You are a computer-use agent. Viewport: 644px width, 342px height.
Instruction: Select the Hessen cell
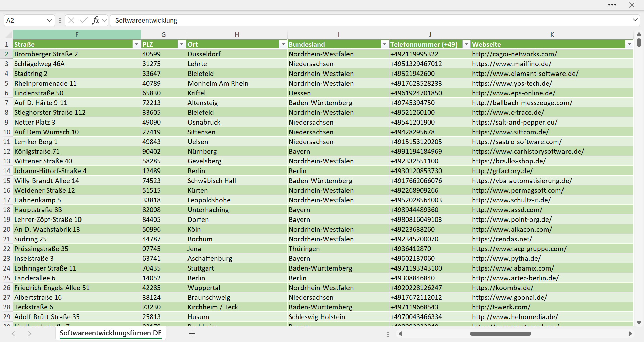(x=338, y=93)
